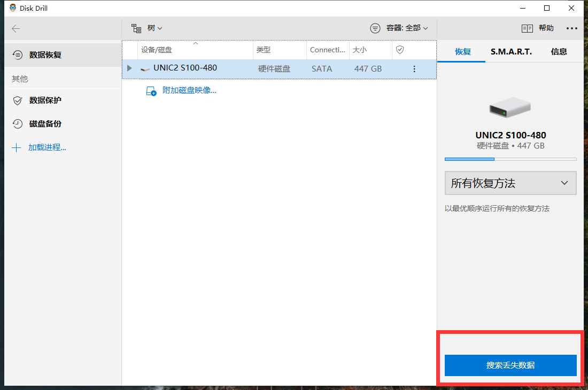Switch to the Info tab
588x390 pixels.
tap(559, 52)
